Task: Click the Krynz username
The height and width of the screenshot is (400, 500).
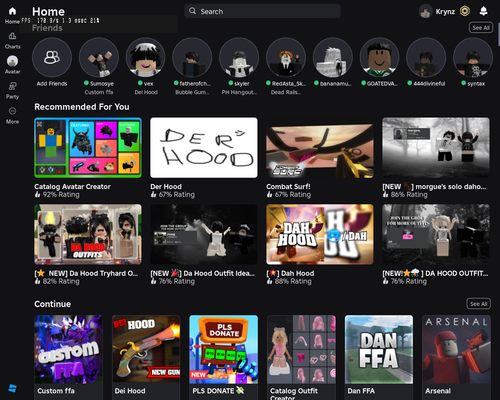Action: pos(445,12)
